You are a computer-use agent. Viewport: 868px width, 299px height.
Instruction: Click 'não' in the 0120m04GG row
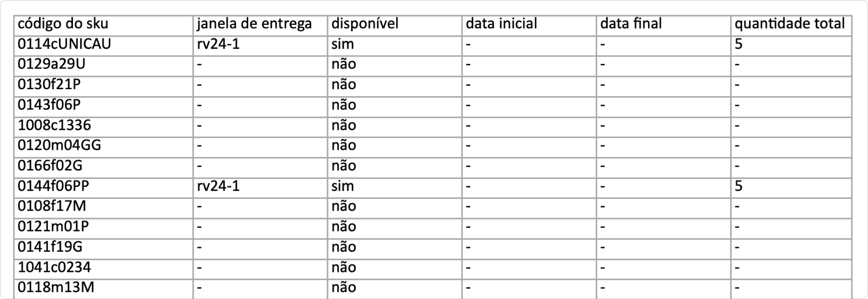click(344, 145)
